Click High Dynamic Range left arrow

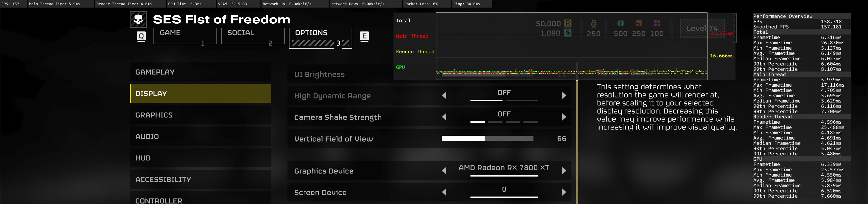444,95
